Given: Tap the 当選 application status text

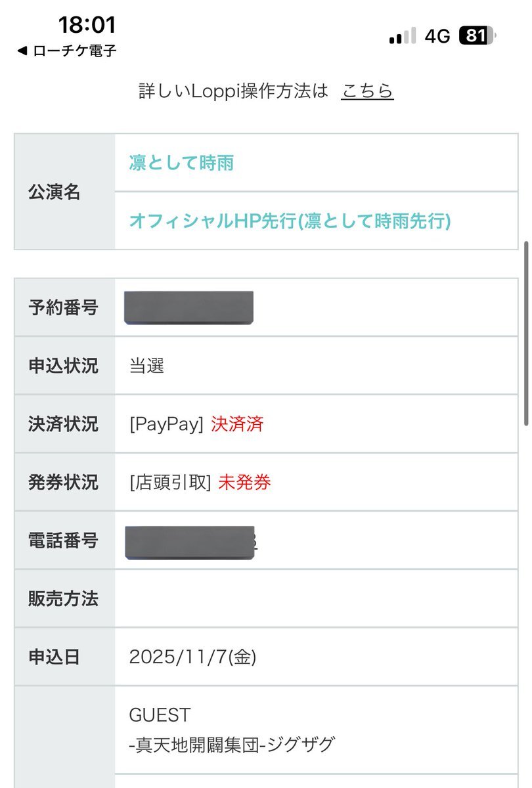Looking at the screenshot, I should click(146, 366).
